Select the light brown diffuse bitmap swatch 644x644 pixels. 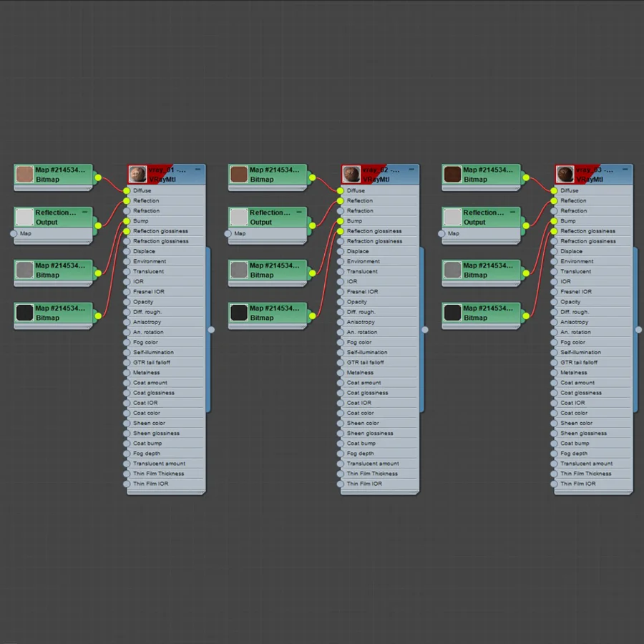pos(24,174)
